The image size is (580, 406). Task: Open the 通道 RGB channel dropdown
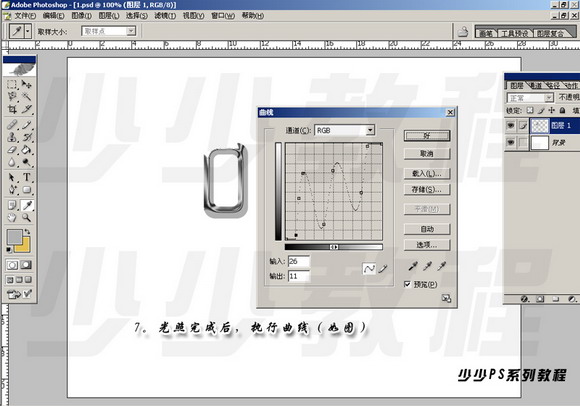coord(344,130)
